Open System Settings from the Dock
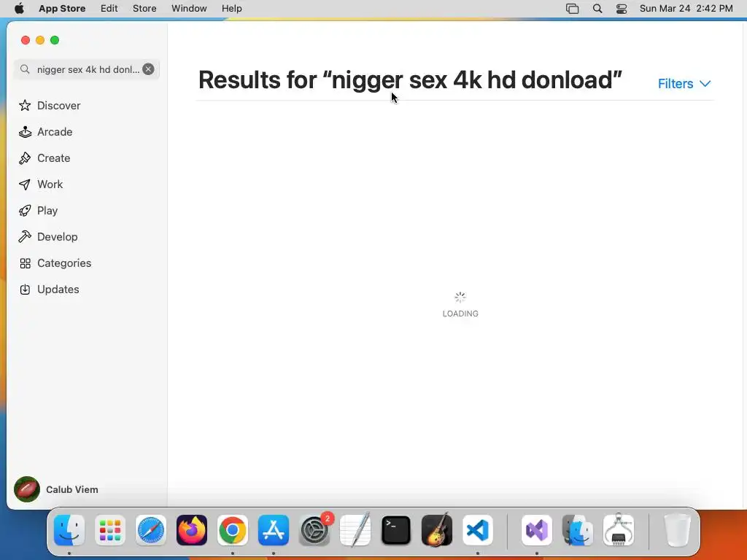 (x=314, y=530)
